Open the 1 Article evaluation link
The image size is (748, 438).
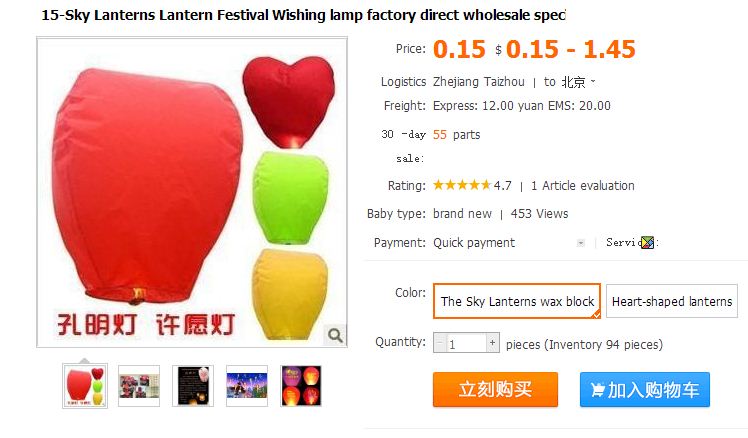click(x=582, y=186)
